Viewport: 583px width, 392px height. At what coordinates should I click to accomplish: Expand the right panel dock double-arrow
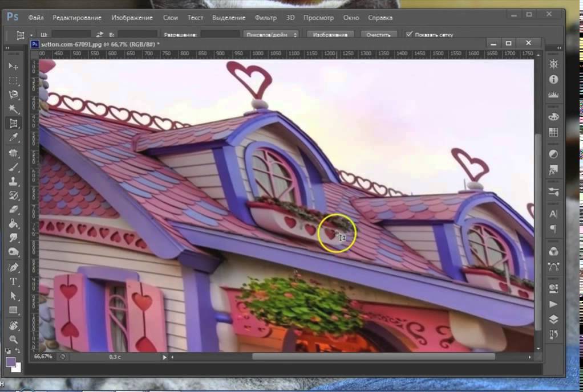[x=559, y=48]
